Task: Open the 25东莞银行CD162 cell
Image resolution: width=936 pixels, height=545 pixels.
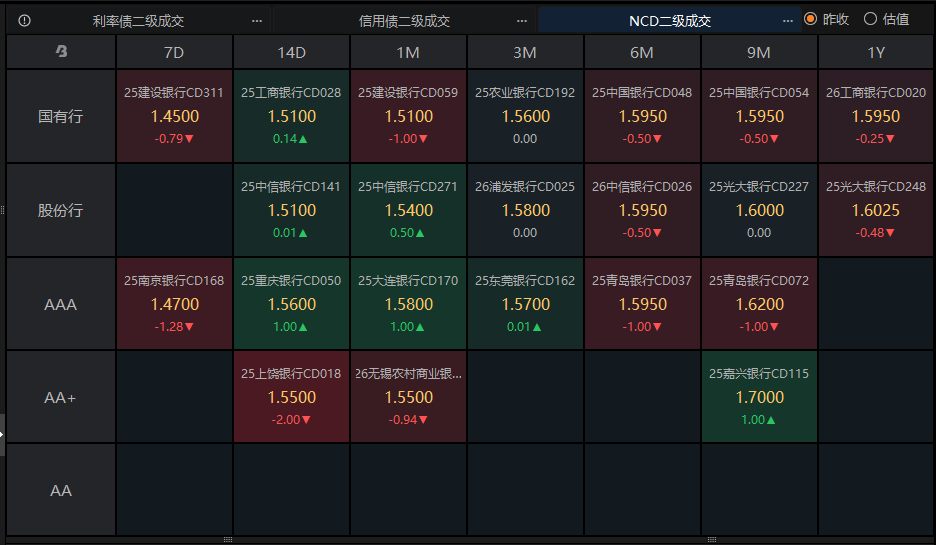Action: [x=525, y=304]
